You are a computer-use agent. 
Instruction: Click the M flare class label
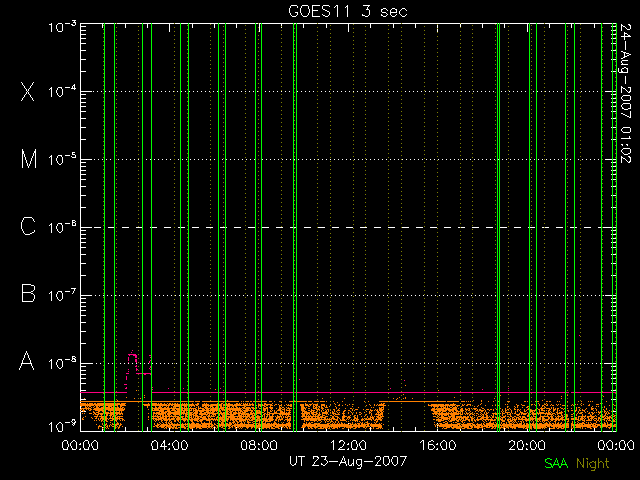click(x=29, y=159)
